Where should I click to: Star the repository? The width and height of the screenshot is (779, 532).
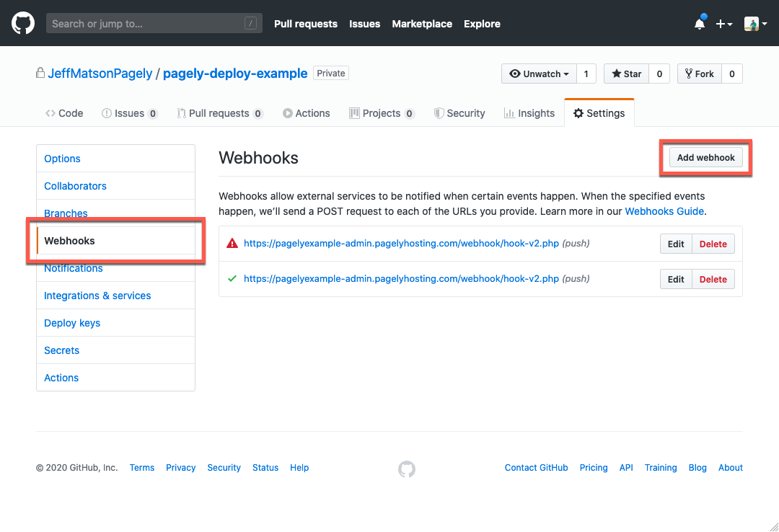click(x=627, y=74)
